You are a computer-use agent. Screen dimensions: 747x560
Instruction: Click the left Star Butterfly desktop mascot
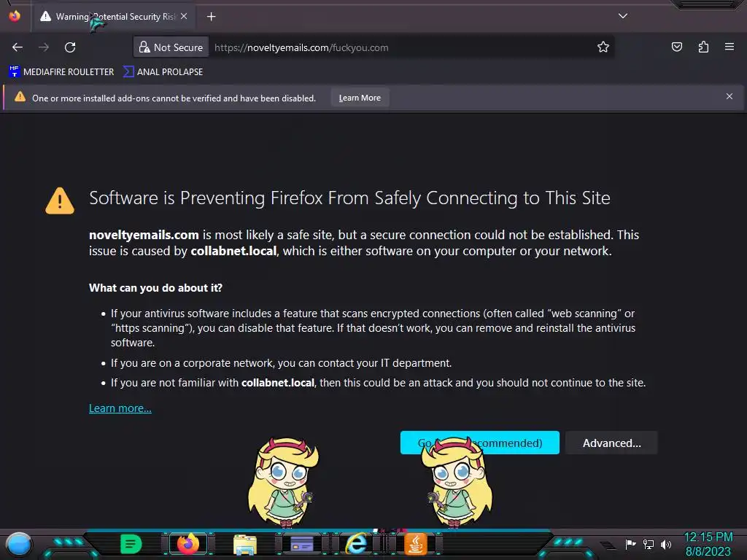(x=284, y=483)
